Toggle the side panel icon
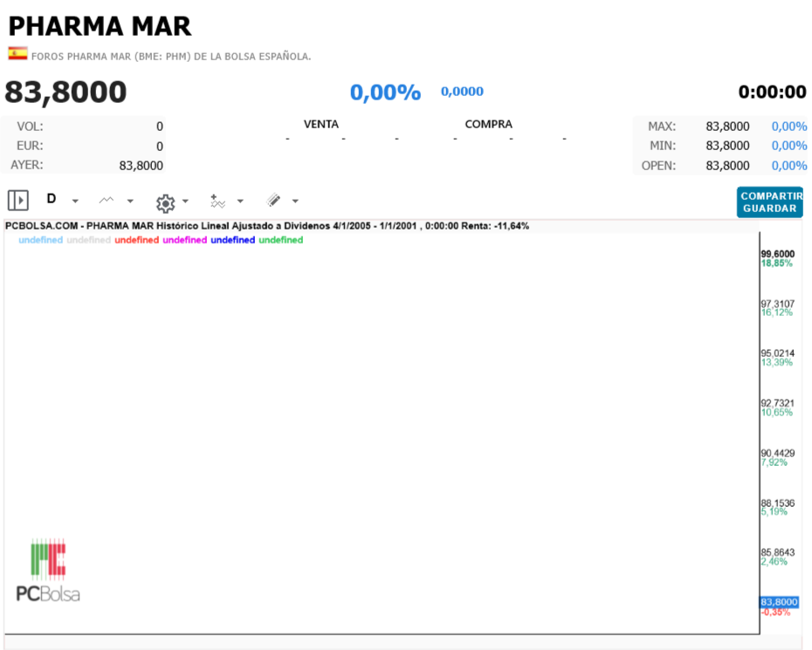Image resolution: width=812 pixels, height=650 pixels. (x=18, y=201)
